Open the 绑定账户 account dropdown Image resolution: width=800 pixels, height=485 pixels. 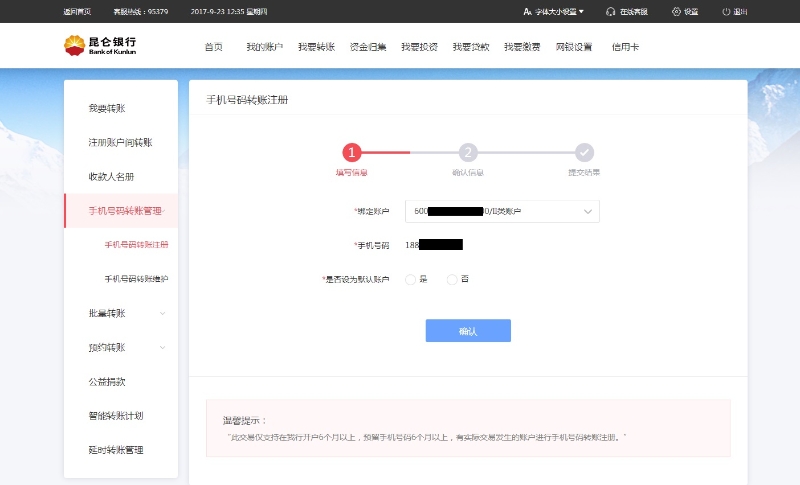[x=502, y=211]
